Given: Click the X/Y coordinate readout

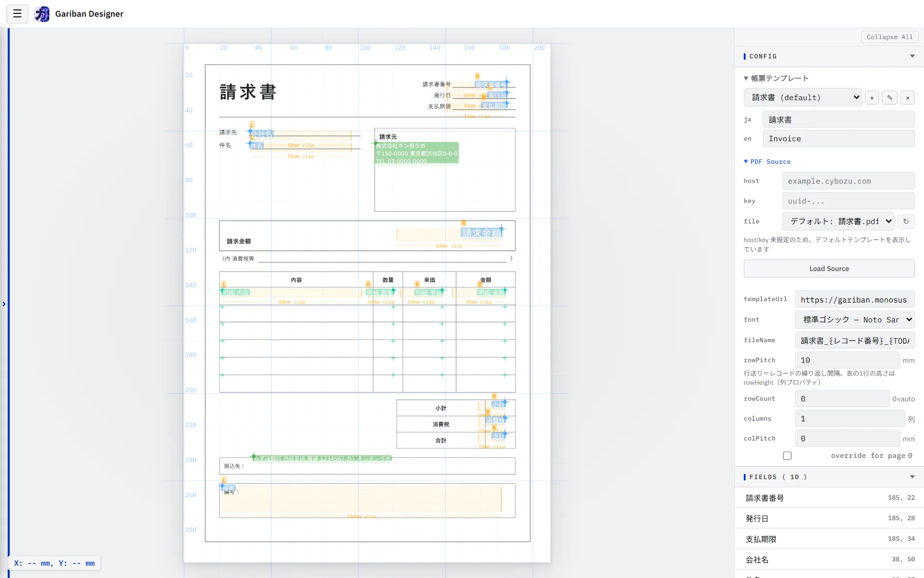Looking at the screenshot, I should coord(54,563).
